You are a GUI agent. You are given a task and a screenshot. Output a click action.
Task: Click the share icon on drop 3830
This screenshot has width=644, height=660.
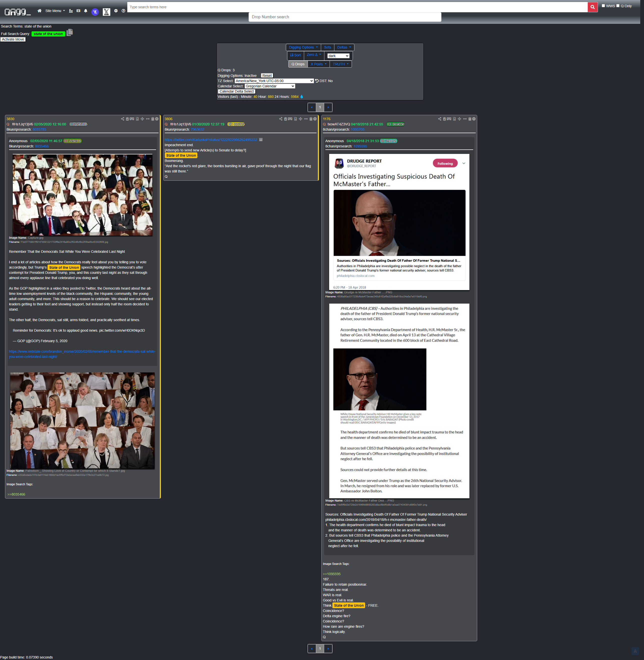click(x=123, y=119)
